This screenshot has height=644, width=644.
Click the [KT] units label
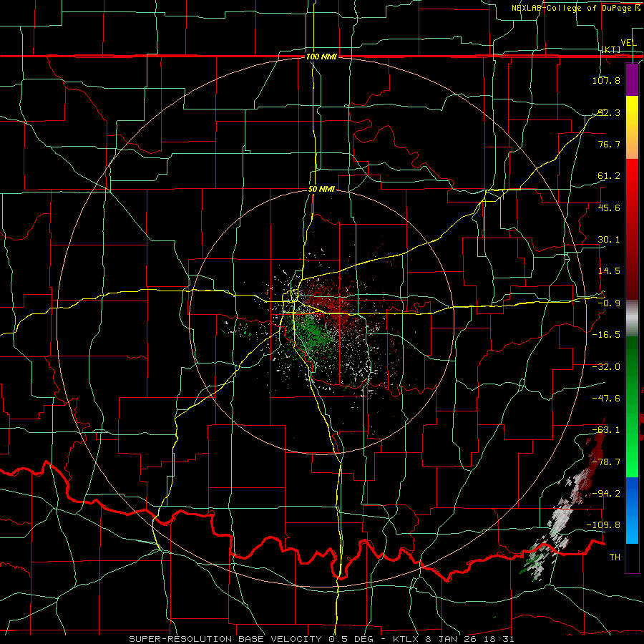coord(611,49)
